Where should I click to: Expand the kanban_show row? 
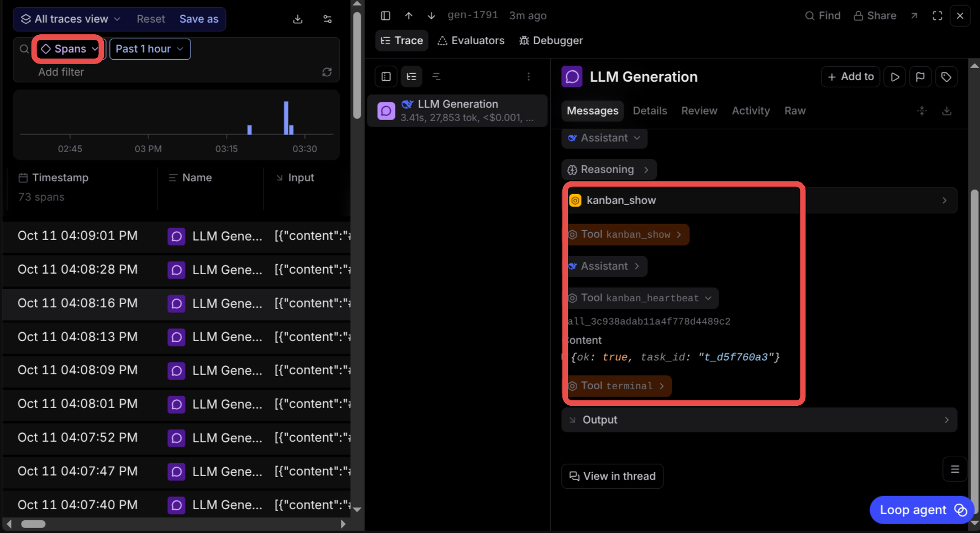tap(759, 200)
